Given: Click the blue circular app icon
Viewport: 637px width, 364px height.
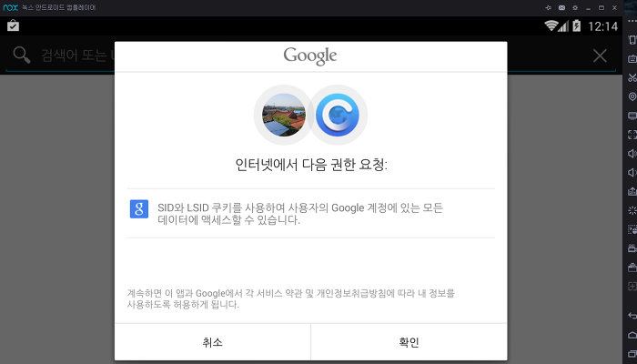Looking at the screenshot, I should point(338,115).
